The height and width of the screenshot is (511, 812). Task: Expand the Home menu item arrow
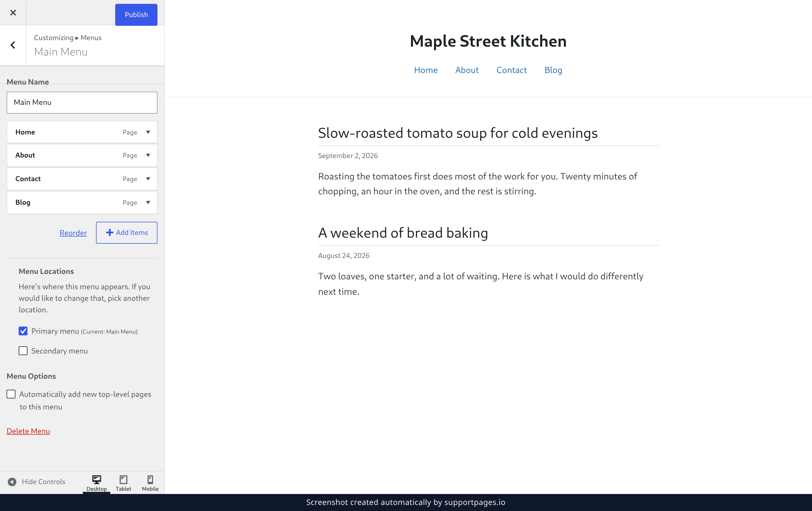pyautogui.click(x=148, y=132)
